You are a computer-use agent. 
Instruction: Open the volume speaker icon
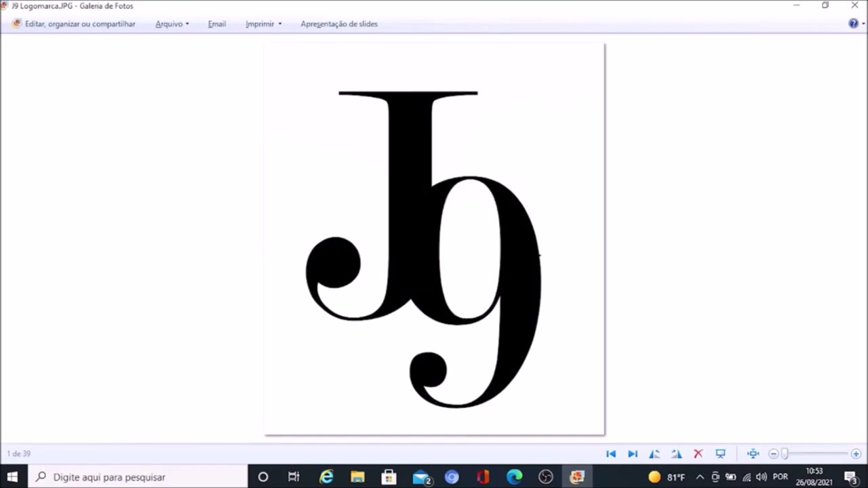[762, 477]
